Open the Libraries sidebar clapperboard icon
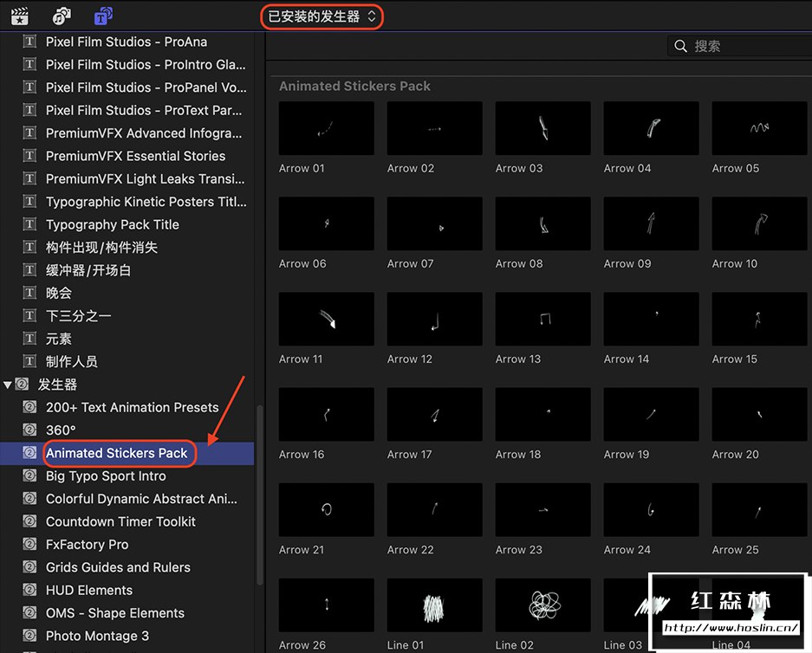Image resolution: width=812 pixels, height=653 pixels. click(20, 16)
